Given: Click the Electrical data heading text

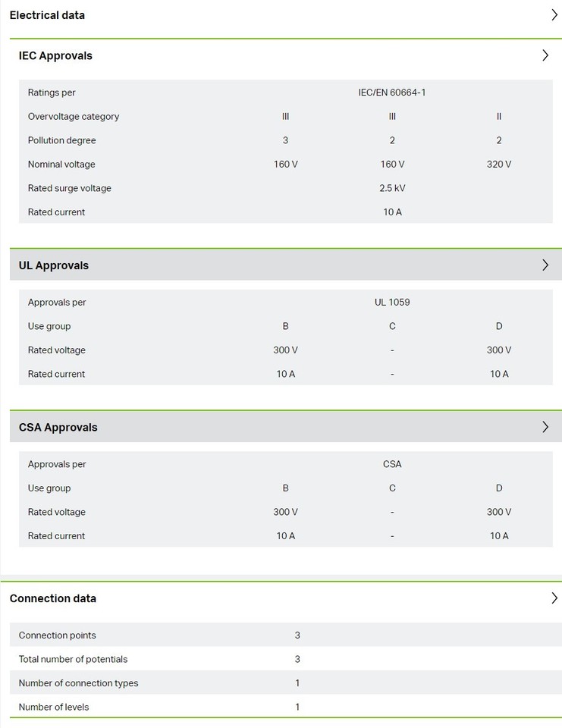Looking at the screenshot, I should coord(47,15).
